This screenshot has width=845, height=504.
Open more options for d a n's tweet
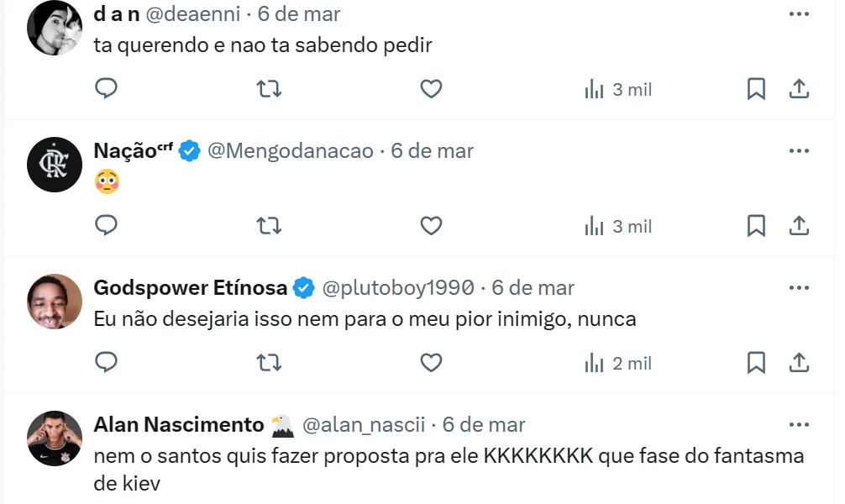click(x=799, y=13)
